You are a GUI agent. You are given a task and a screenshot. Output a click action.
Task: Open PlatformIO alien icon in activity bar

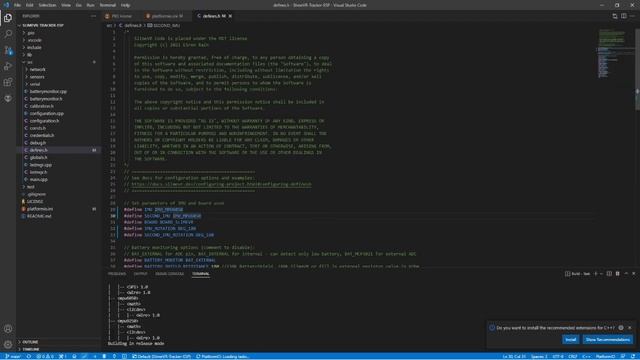click(8, 98)
